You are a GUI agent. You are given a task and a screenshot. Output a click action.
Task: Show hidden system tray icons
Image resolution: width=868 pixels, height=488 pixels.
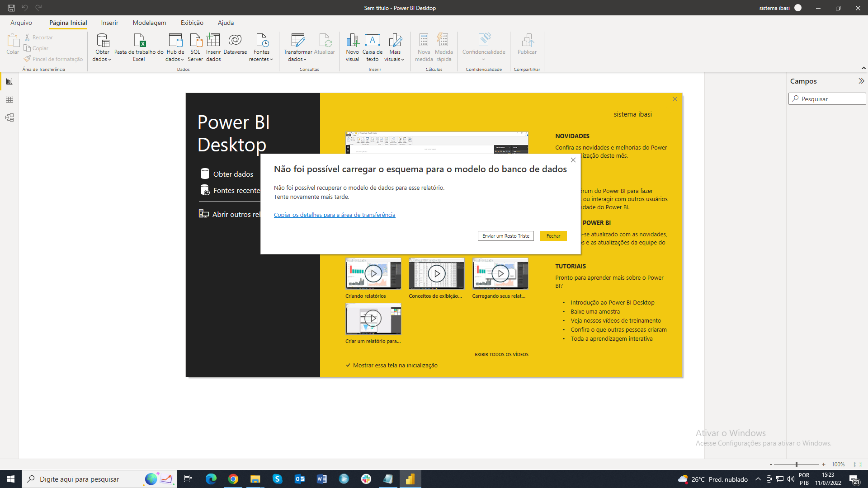coord(758,479)
